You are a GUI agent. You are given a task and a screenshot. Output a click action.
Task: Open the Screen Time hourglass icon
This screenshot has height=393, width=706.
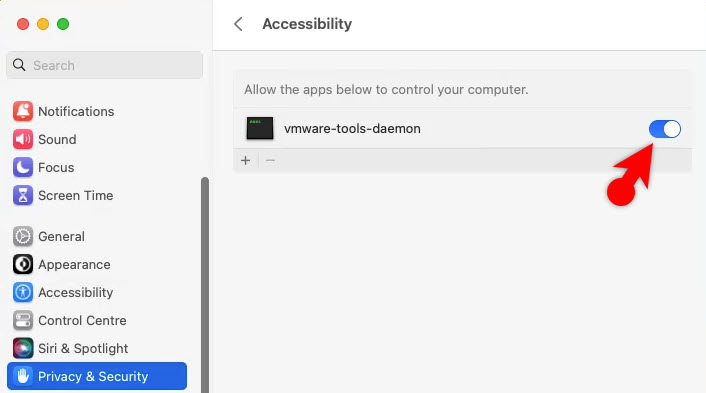click(23, 195)
